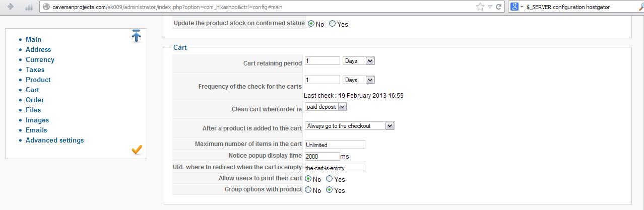
Task: Go to the Currency section in sidebar
Action: [40, 59]
